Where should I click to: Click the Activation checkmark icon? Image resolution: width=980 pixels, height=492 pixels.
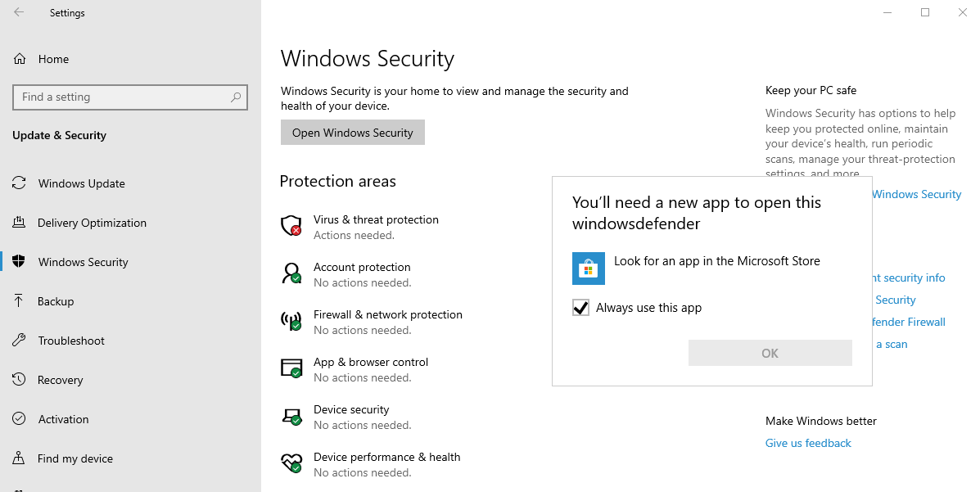(19, 419)
